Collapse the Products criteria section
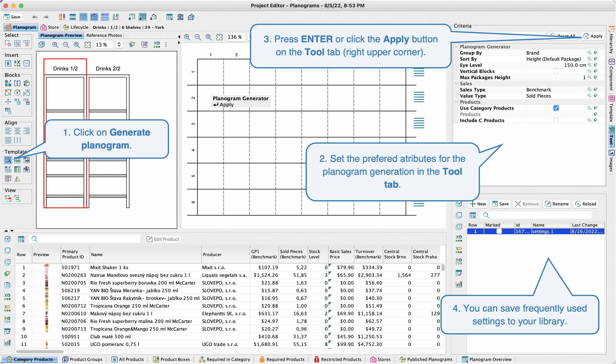This screenshot has width=616, height=364. (x=456, y=102)
